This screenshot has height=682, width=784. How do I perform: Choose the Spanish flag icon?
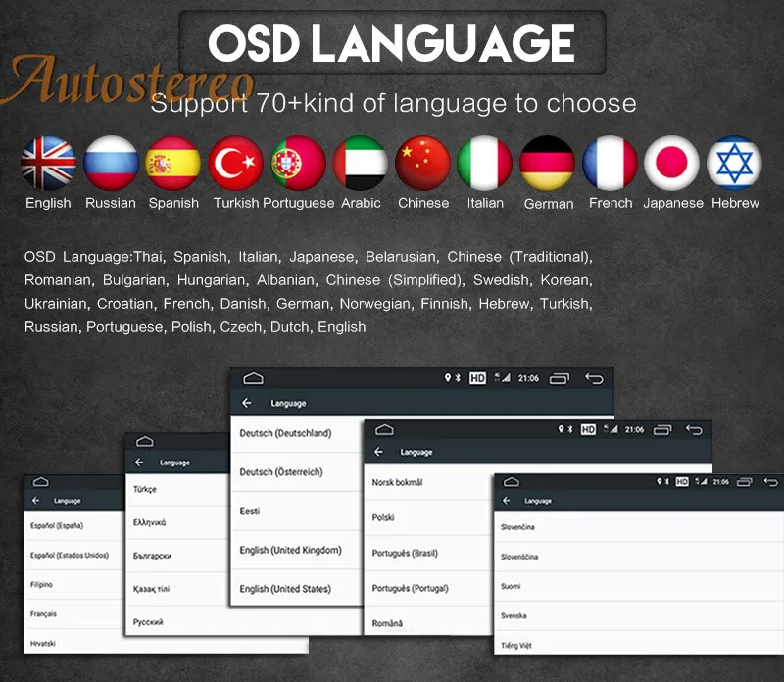173,163
